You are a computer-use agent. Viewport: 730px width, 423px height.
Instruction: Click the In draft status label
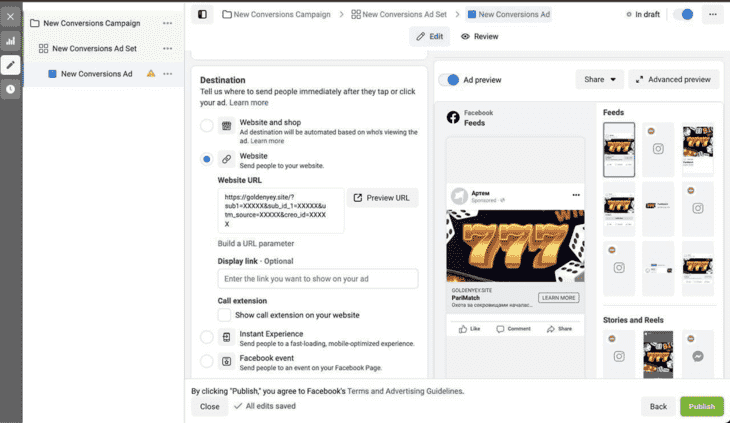pyautogui.click(x=643, y=14)
